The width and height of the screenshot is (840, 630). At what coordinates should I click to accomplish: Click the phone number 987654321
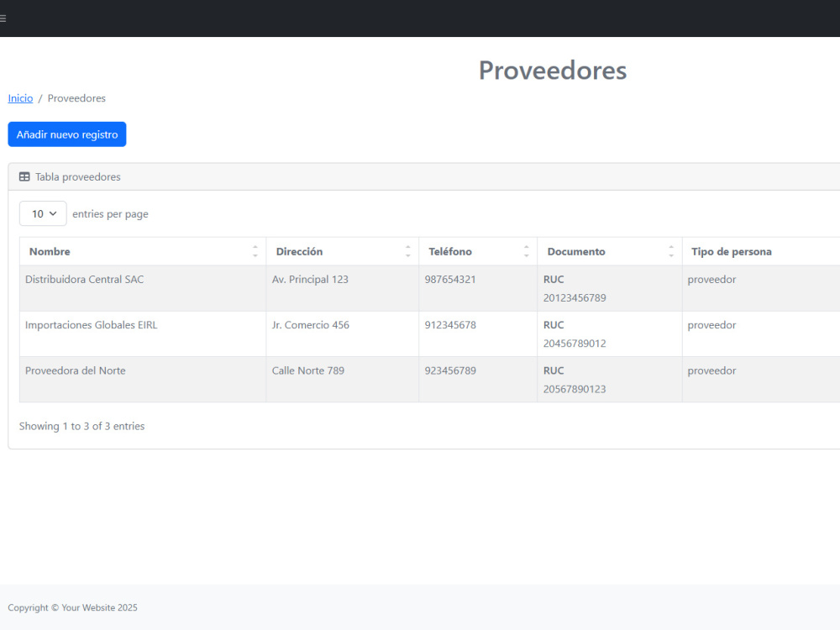coord(450,279)
